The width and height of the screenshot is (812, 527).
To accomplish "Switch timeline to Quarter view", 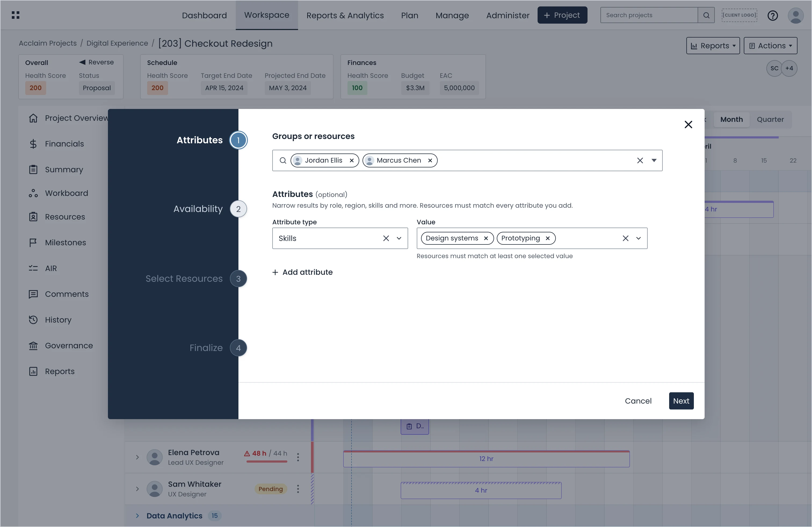I will coord(770,119).
